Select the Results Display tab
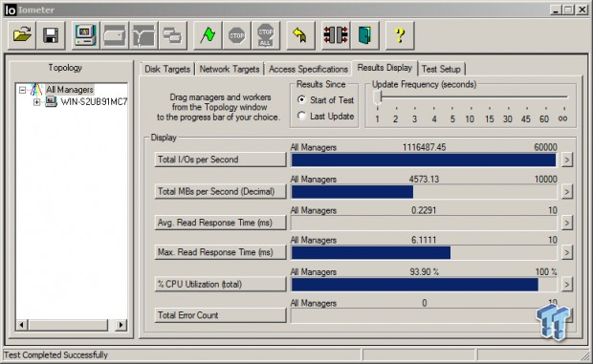593x364 pixels. 384,68
